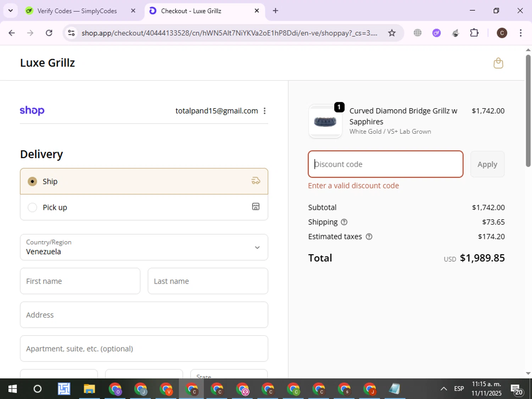Image resolution: width=532 pixels, height=399 pixels.
Task: Focus the Address field
Action: [x=144, y=315]
